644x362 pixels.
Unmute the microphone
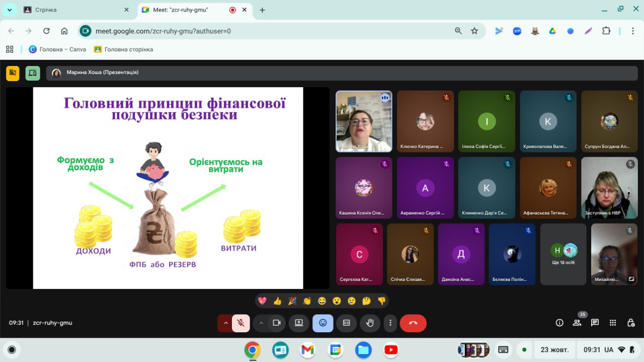(x=241, y=323)
